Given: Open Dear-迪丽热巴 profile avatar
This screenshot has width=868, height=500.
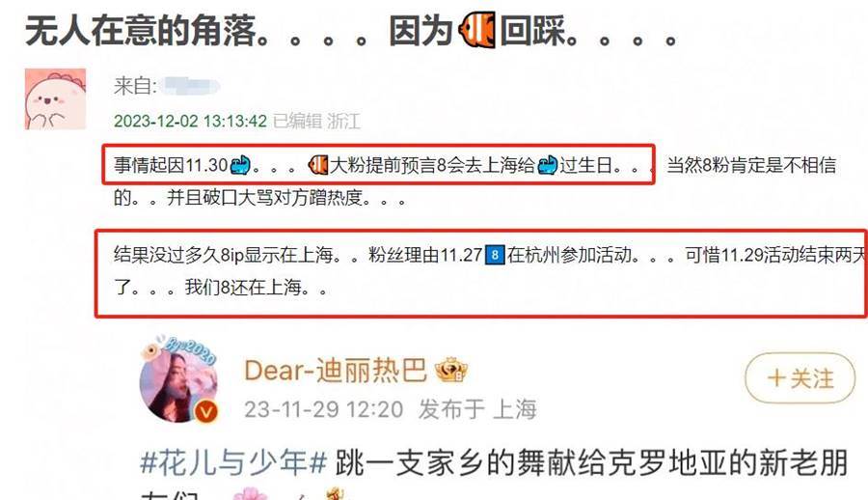Looking at the screenshot, I should point(178,383).
